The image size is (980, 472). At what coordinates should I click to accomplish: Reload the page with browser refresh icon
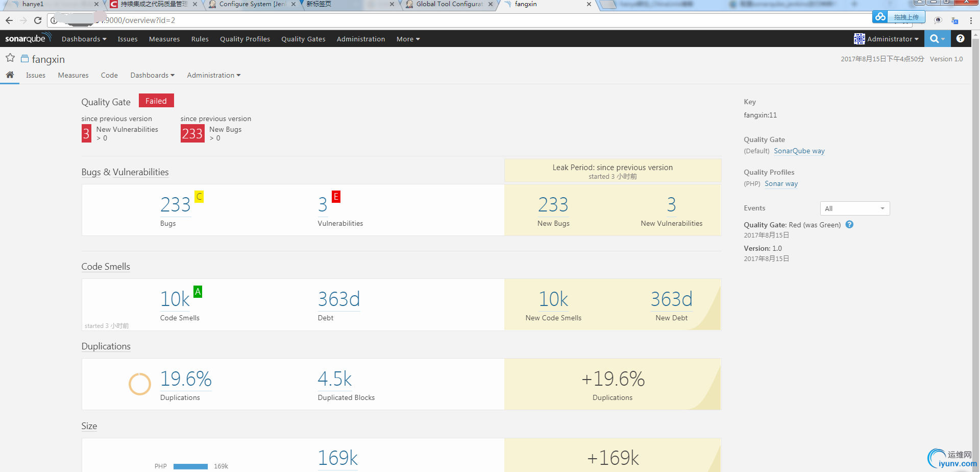tap(38, 20)
